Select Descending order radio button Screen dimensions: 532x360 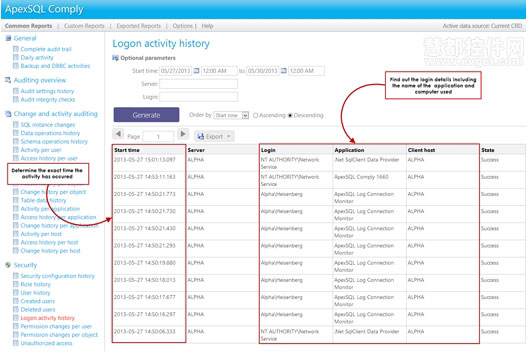tap(290, 115)
